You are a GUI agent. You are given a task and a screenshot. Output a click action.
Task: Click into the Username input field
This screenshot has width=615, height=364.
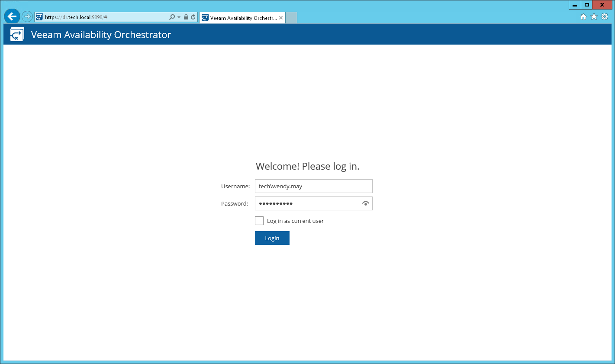pos(314,186)
